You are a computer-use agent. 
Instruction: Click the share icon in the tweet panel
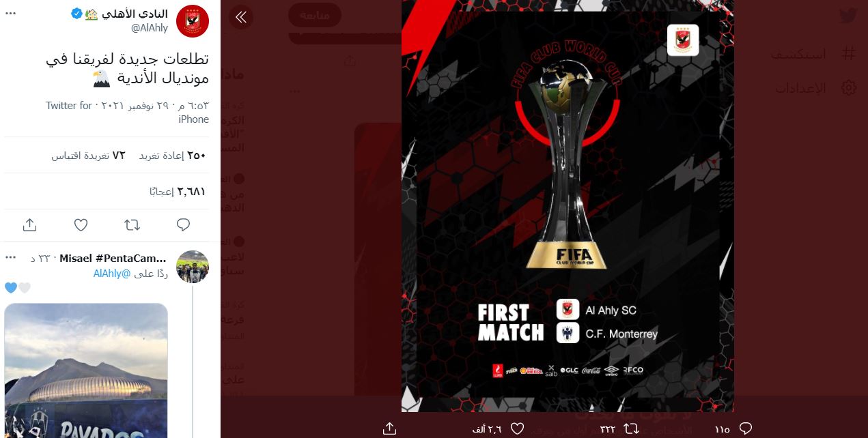coord(29,224)
